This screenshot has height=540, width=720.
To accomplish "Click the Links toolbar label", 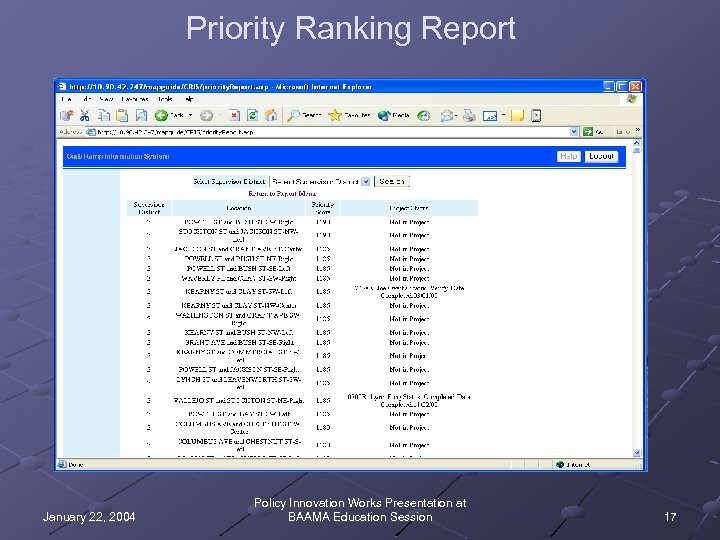I will (622, 132).
